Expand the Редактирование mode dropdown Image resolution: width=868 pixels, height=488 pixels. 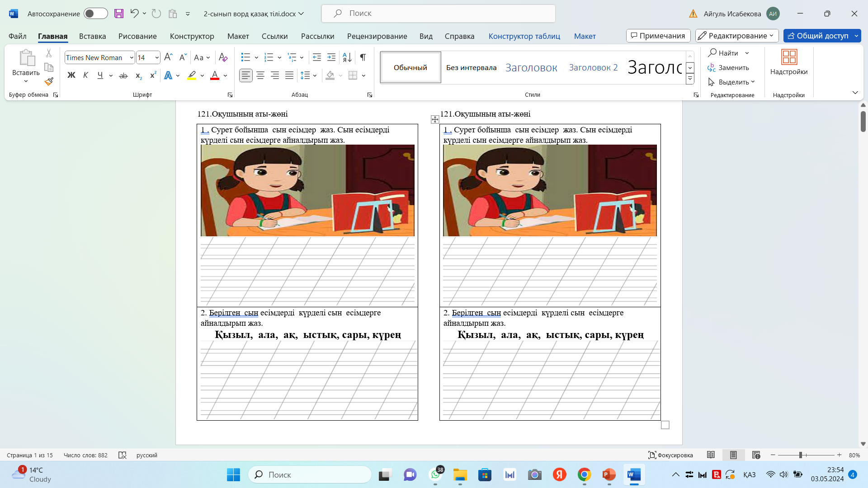pyautogui.click(x=736, y=36)
